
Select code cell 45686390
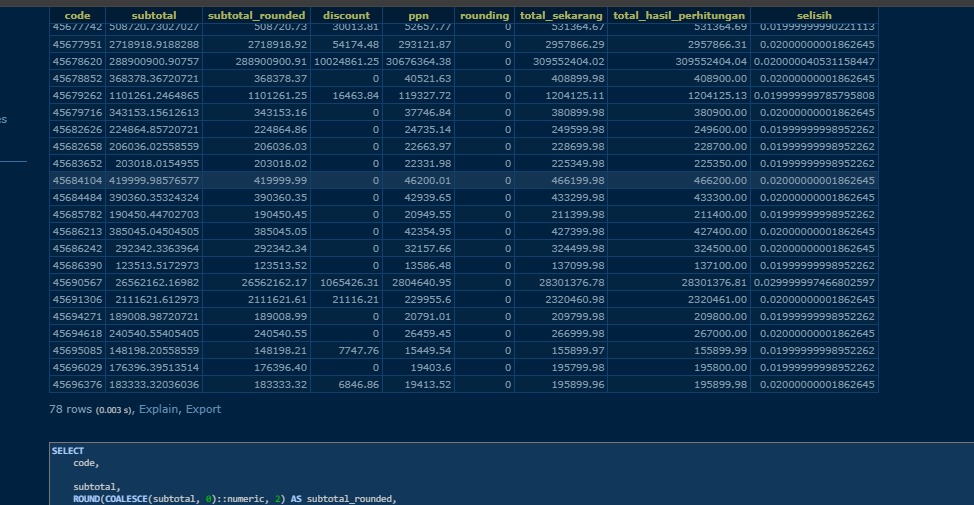(x=77, y=265)
